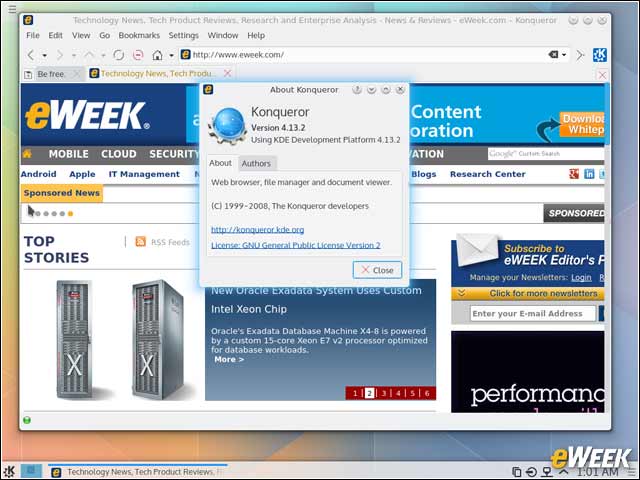Open the Bookmarks menu
The height and width of the screenshot is (480, 640).
pyautogui.click(x=139, y=36)
